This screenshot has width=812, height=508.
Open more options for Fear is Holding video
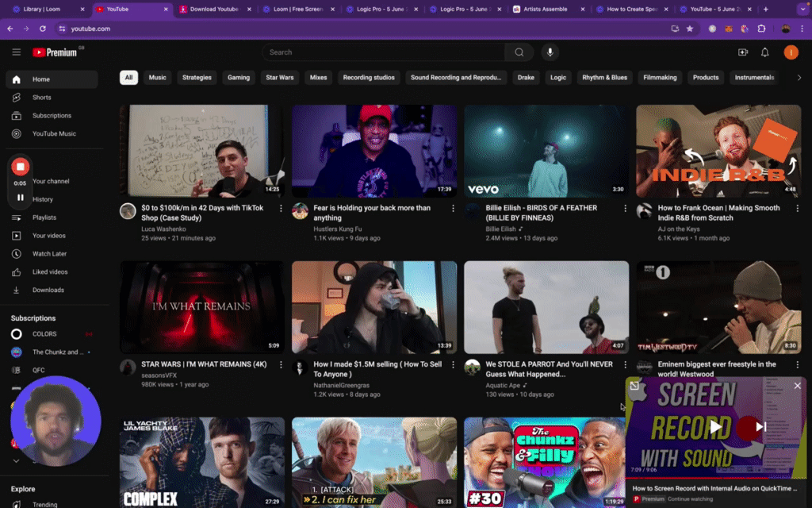pos(453,209)
